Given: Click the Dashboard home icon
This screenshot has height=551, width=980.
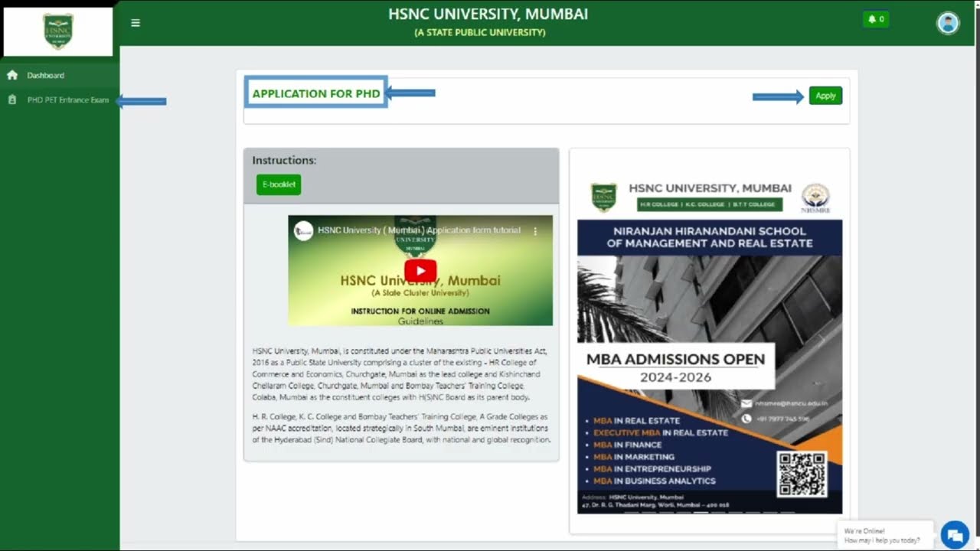Looking at the screenshot, I should pos(12,75).
